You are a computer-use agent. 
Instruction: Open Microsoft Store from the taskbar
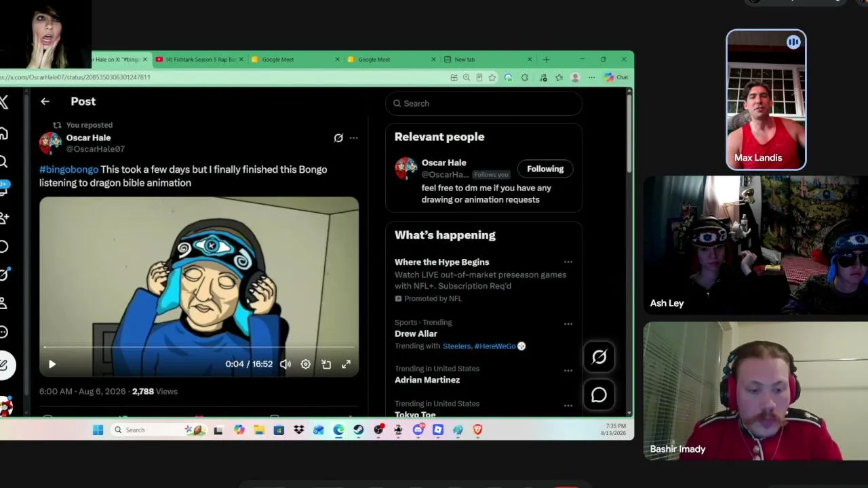(279, 430)
